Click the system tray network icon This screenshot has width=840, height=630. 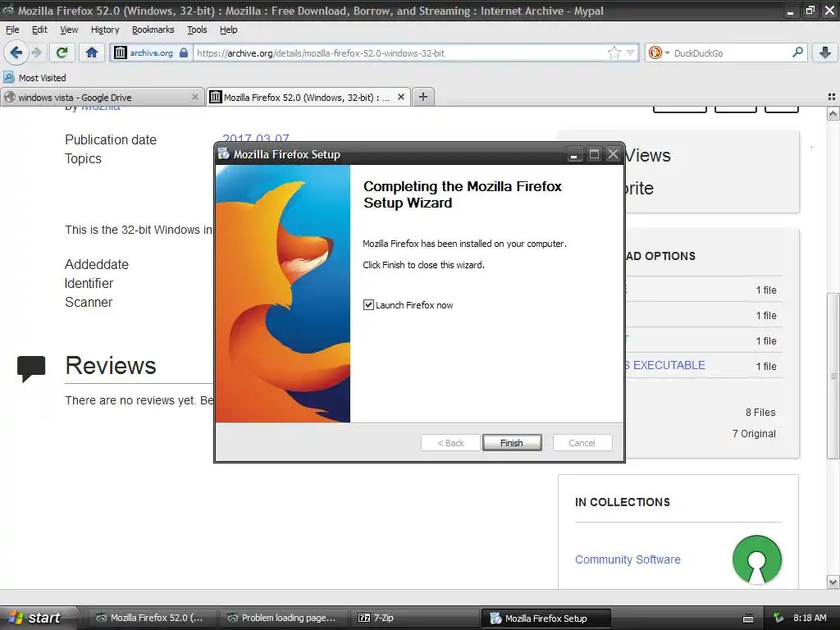(x=778, y=618)
